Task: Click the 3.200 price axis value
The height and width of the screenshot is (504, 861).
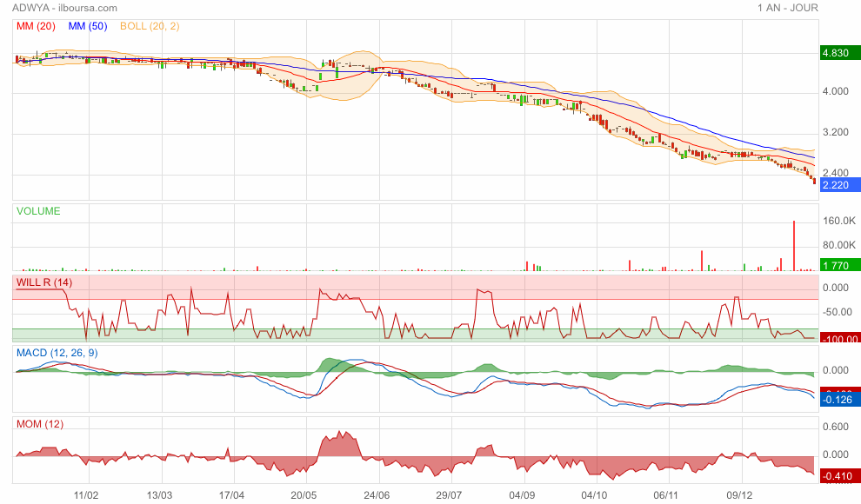Action: (835, 132)
